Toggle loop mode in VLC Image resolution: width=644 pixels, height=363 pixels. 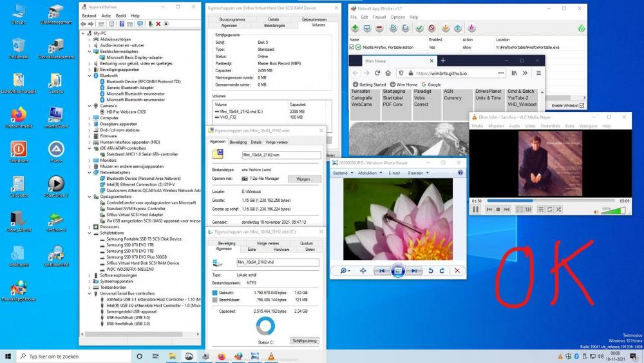coord(549,210)
